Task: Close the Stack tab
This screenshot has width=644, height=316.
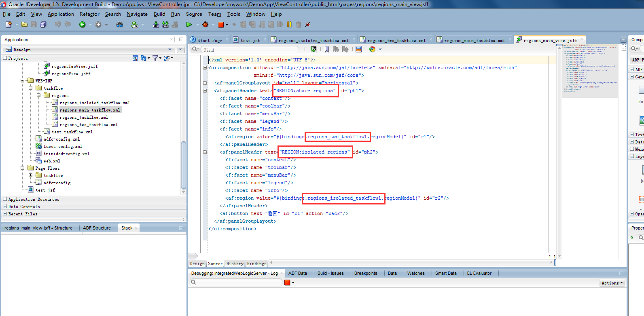Action: point(136,228)
